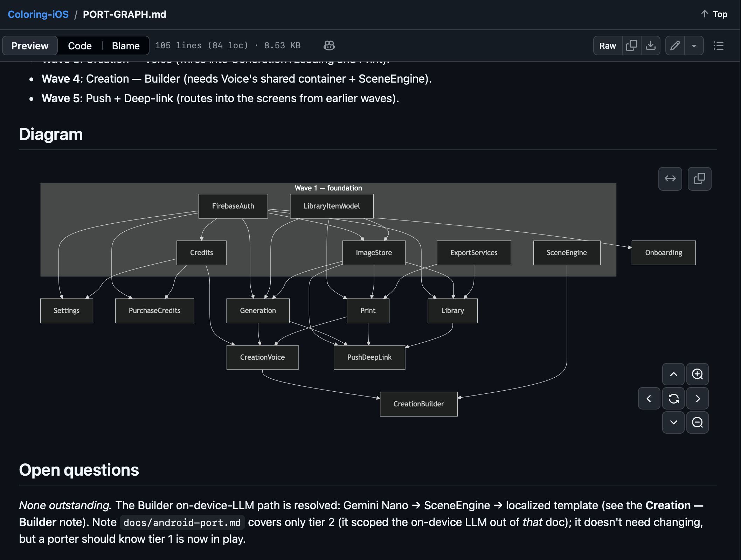
Task: Open the Raw file view
Action: [608, 45]
